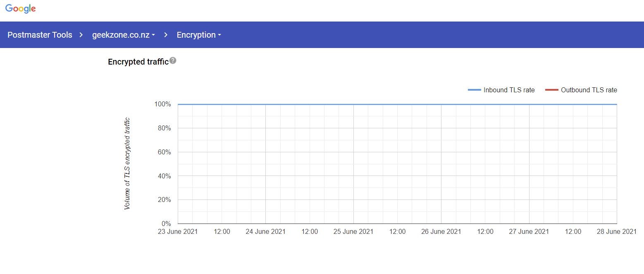This screenshot has width=644, height=274.
Task: Expand the geekzone.co.nz domain dropdown
Action: point(123,35)
